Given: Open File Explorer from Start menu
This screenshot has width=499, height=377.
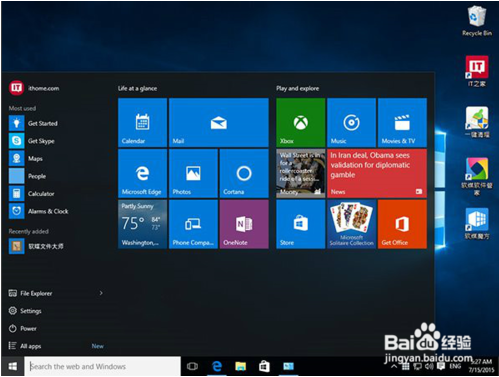Looking at the screenshot, I should 30,293.
